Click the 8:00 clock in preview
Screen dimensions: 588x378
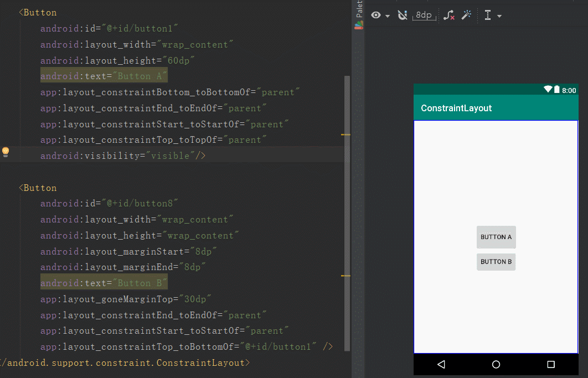click(x=569, y=90)
